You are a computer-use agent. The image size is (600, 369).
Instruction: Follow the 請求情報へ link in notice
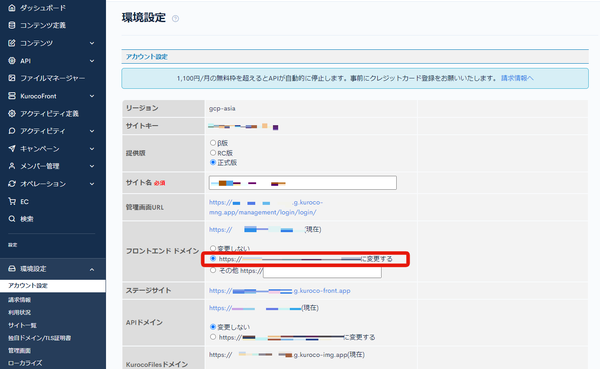coord(517,78)
